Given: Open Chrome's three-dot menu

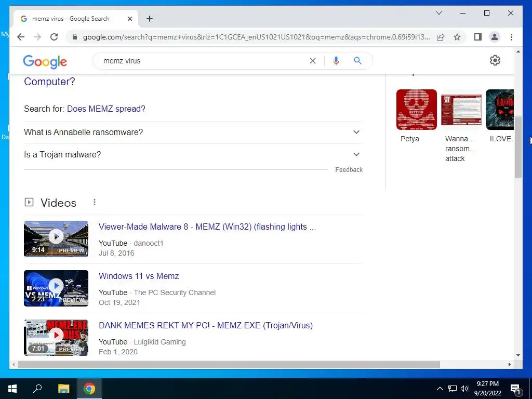Looking at the screenshot, I should [511, 37].
